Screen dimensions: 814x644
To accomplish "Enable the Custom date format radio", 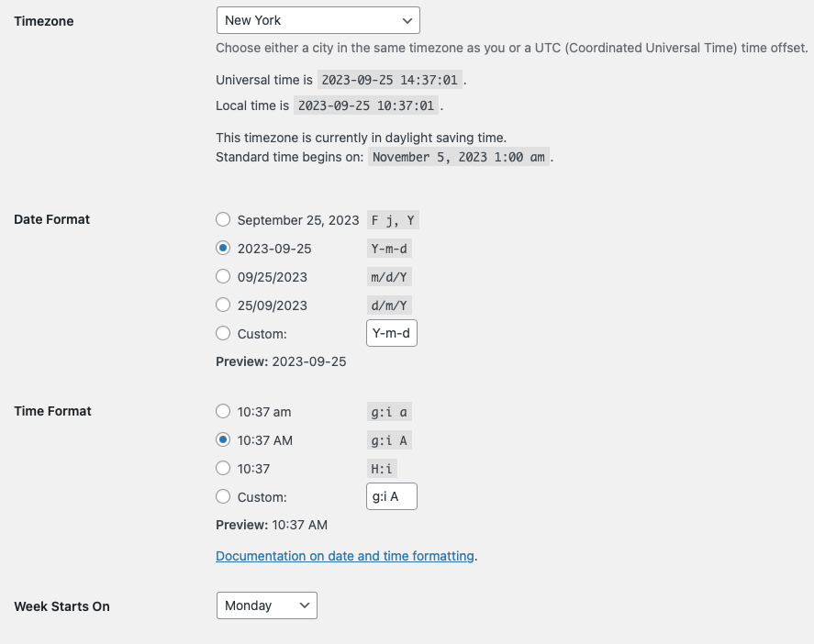I will coord(223,334).
